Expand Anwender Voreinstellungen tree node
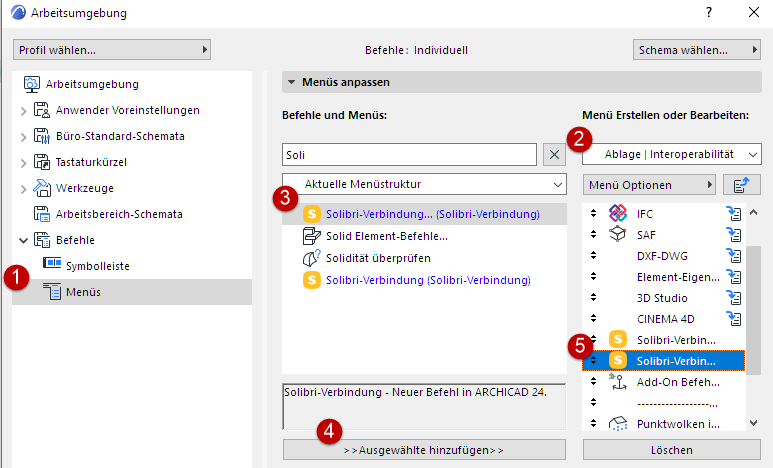773x468 pixels. (x=23, y=110)
